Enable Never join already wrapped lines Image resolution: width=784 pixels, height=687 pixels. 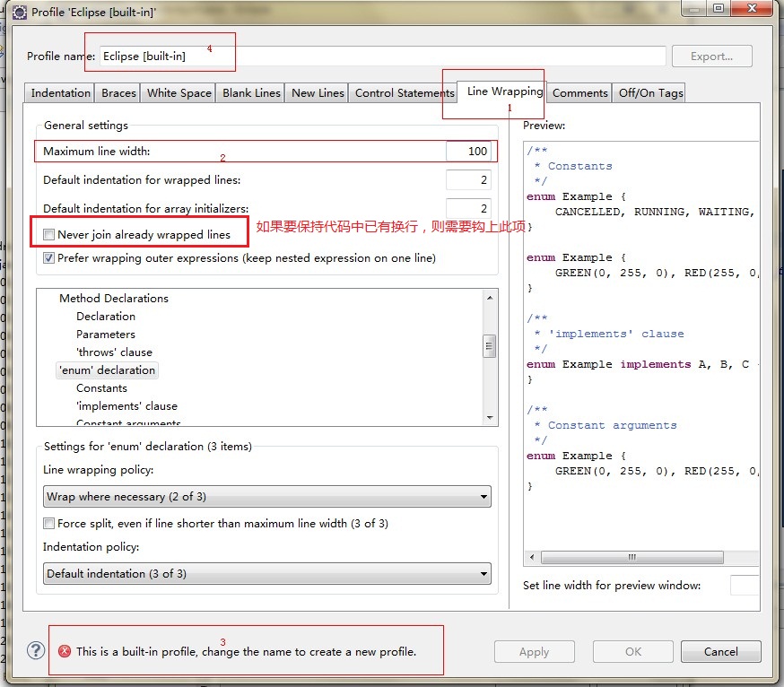click(x=48, y=234)
